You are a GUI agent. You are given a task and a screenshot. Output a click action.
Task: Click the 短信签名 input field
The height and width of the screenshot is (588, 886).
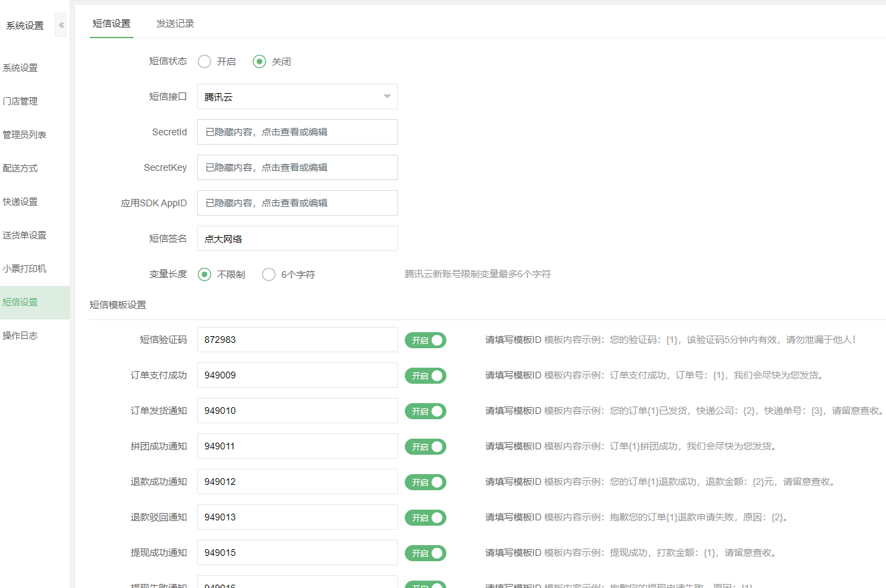[x=297, y=238]
